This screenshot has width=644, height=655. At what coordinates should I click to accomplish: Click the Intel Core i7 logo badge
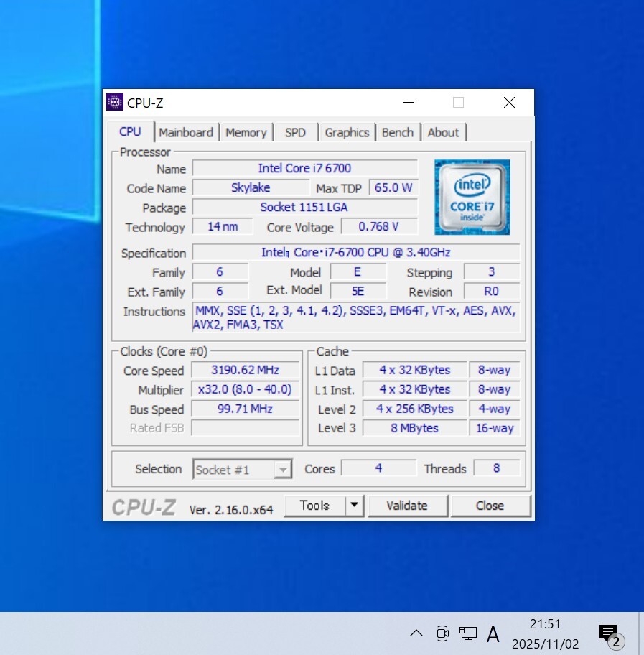point(472,197)
